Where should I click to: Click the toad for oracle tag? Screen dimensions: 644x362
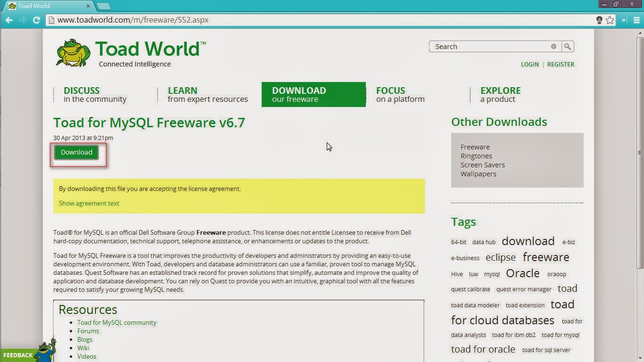point(483,349)
